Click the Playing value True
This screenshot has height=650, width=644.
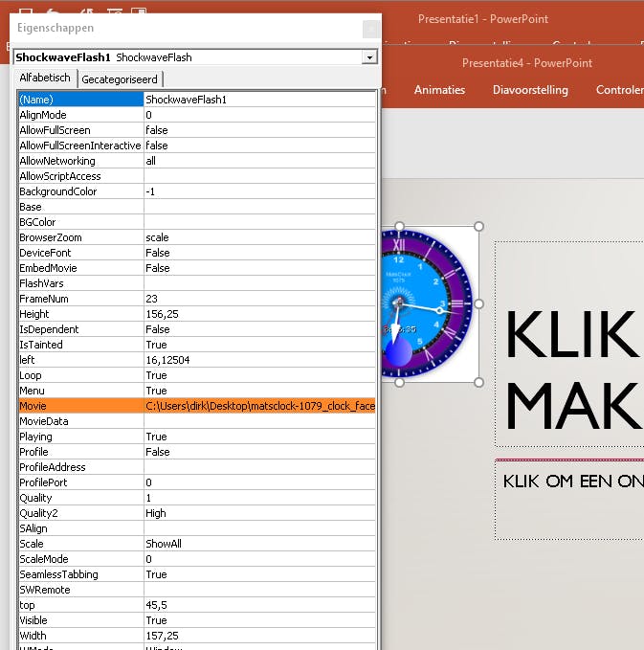click(259, 437)
